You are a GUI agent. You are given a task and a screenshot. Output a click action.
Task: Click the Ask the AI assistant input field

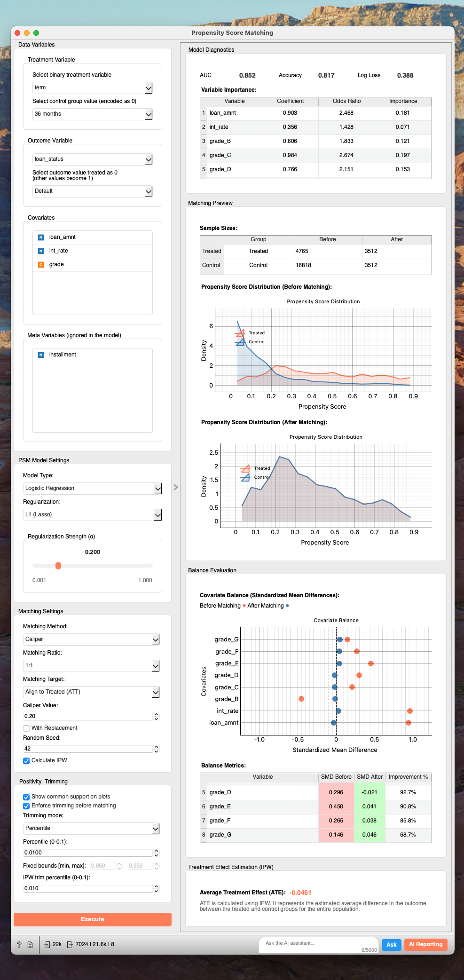[319, 945]
